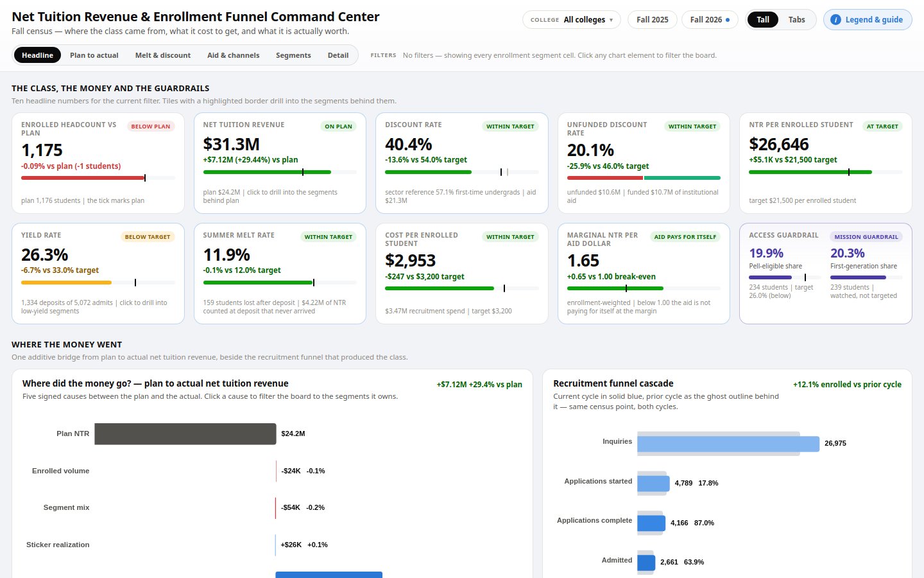Viewport: 924px width, 578px height.
Task: Drill into Net Tuition Revenue tile
Action: (280, 163)
